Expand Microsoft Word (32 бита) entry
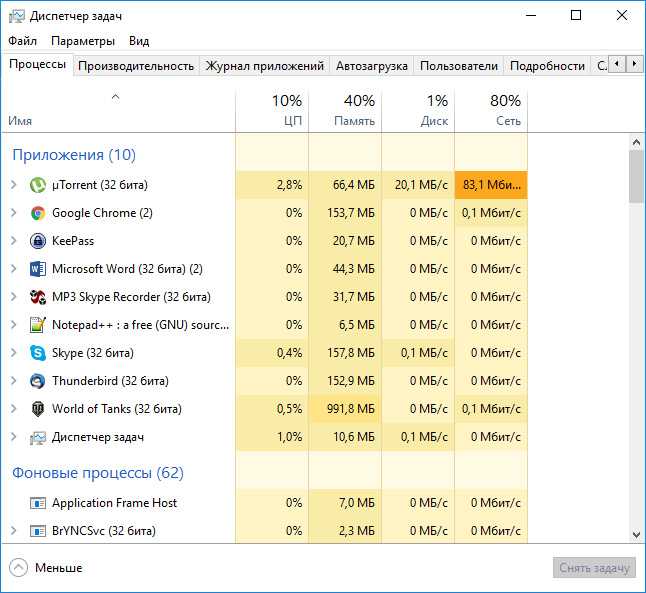 tap(14, 269)
